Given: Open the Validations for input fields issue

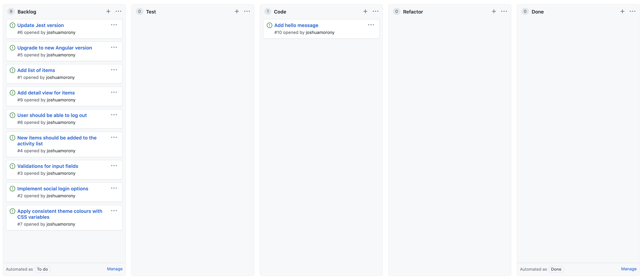Looking at the screenshot, I should pyautogui.click(x=48, y=166).
